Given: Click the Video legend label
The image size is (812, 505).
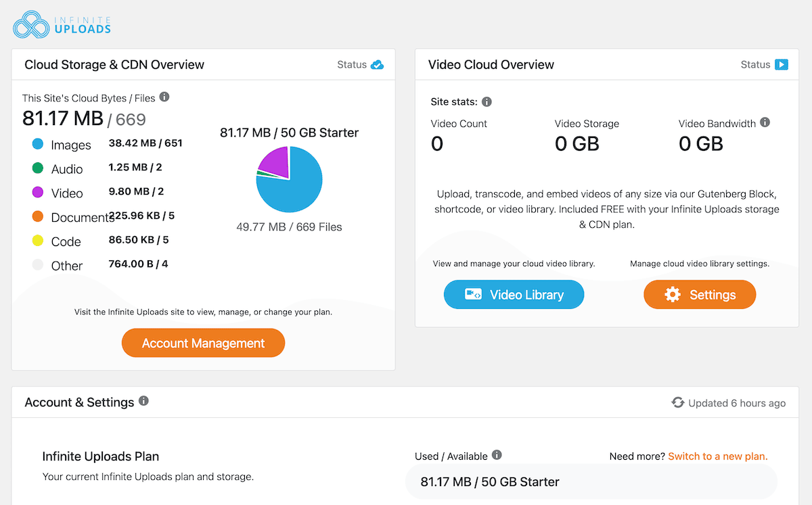Looking at the screenshot, I should (67, 193).
